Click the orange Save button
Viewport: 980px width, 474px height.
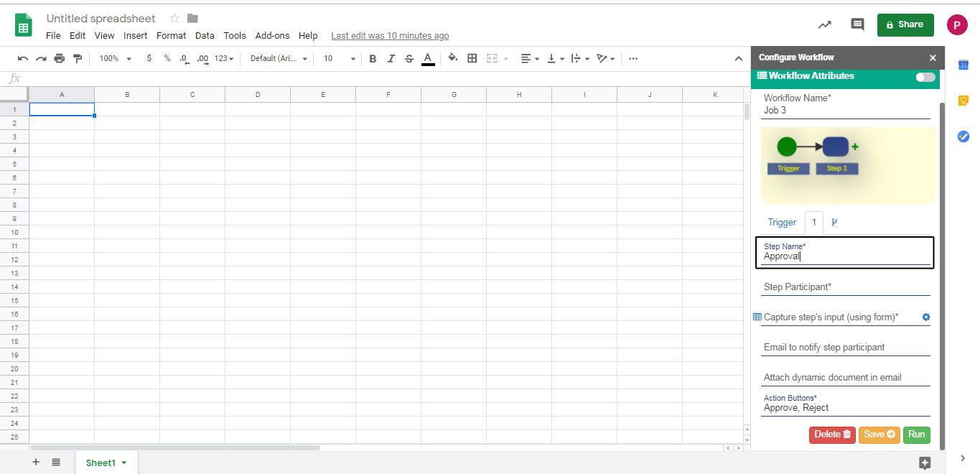(879, 434)
